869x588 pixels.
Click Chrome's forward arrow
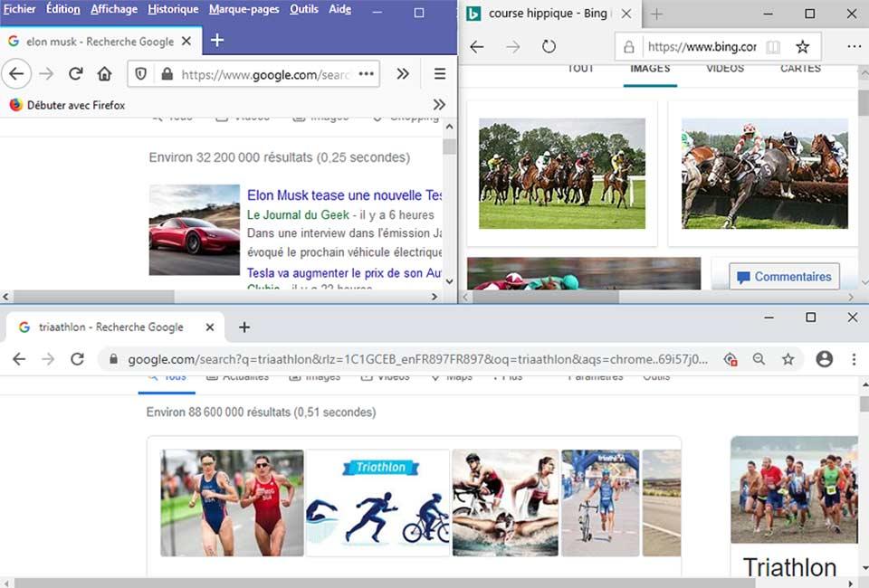[x=48, y=359]
